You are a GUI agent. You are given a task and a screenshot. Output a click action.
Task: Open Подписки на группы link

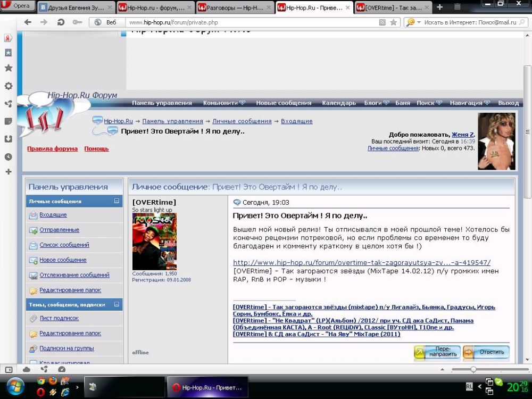66,348
